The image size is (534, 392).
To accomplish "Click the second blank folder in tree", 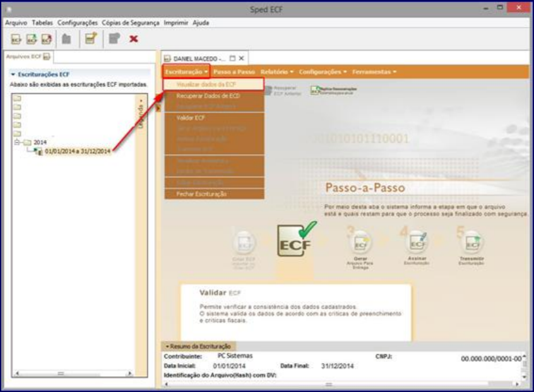I will [17, 107].
